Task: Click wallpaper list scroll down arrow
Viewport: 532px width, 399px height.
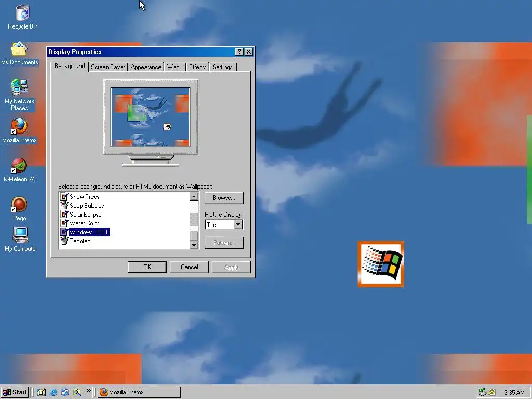Action: tap(194, 245)
